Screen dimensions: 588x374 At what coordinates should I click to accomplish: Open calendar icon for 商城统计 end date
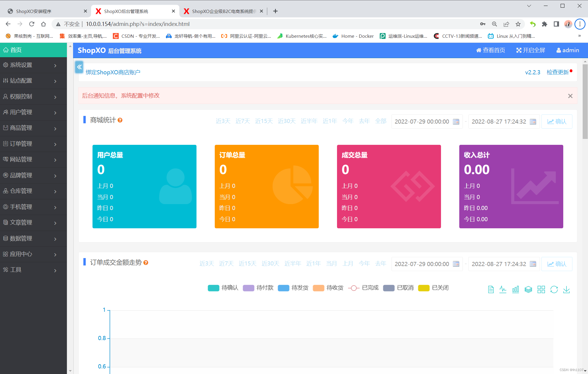[x=533, y=122]
